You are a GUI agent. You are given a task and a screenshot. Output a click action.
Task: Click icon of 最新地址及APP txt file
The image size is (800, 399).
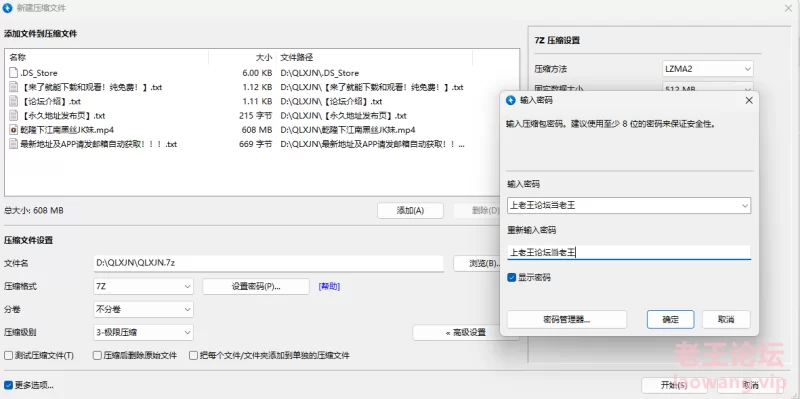[14, 144]
